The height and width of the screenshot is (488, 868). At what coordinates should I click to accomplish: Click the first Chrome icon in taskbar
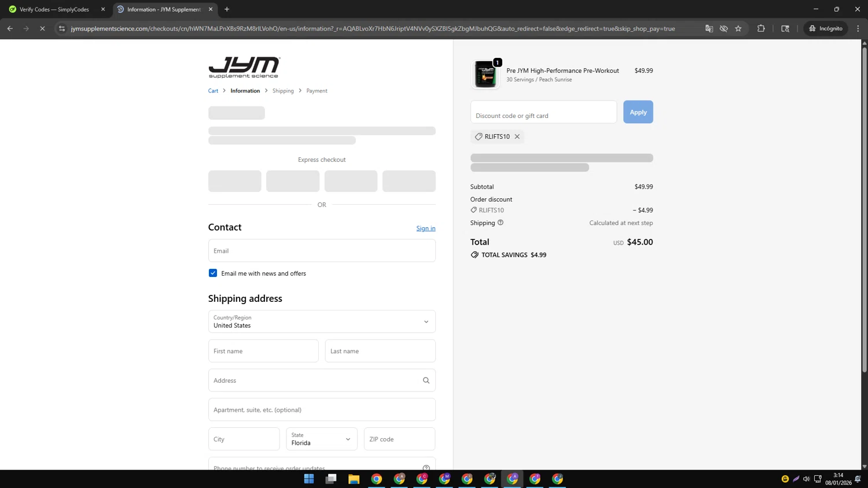[x=376, y=479]
